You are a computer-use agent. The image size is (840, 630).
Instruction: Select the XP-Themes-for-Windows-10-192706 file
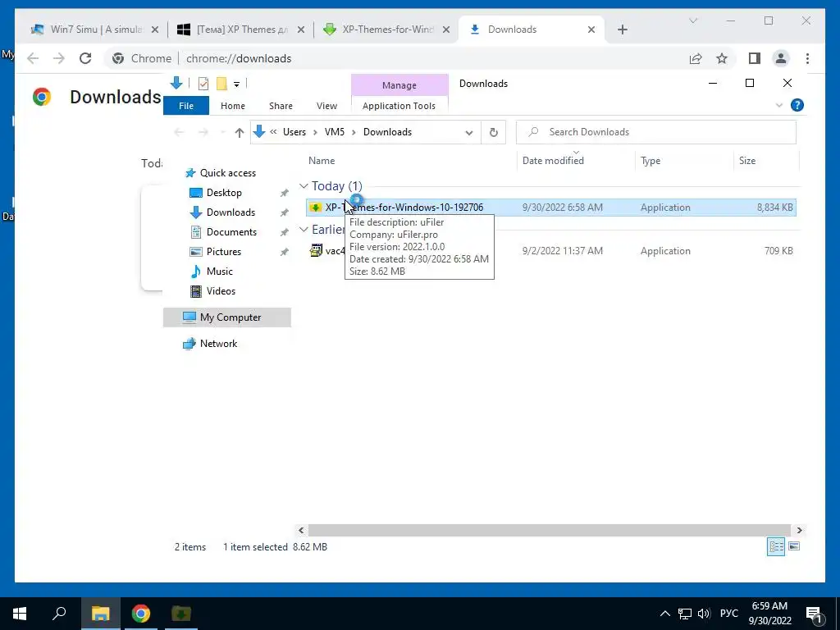click(x=550, y=208)
